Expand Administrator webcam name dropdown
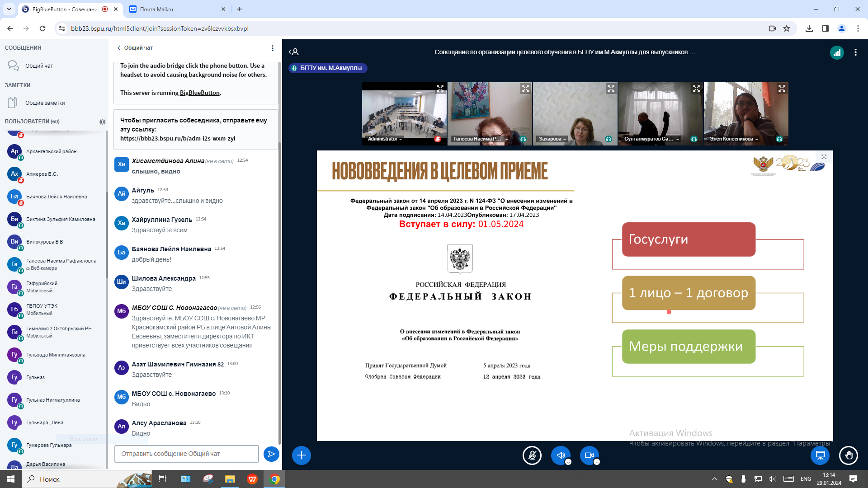868x488 pixels. coord(385,139)
